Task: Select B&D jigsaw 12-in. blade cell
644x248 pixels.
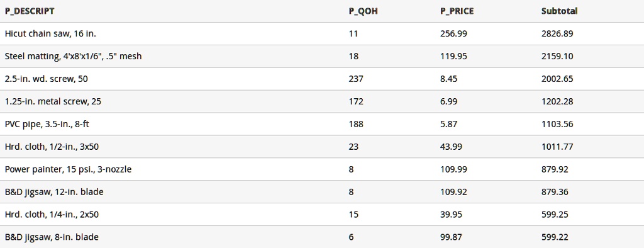Action: [54, 192]
